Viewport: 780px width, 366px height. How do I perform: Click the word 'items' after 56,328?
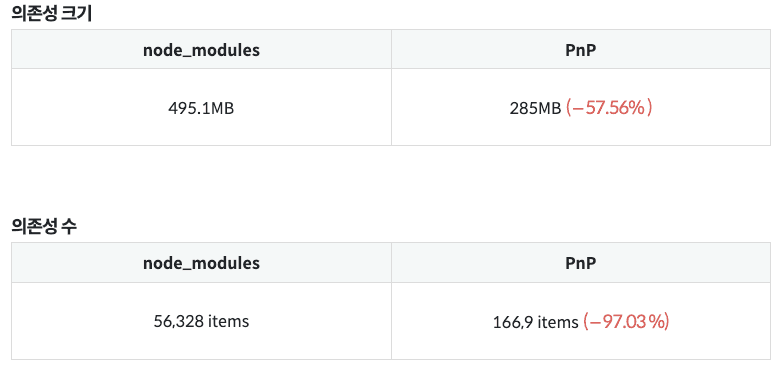click(x=228, y=321)
